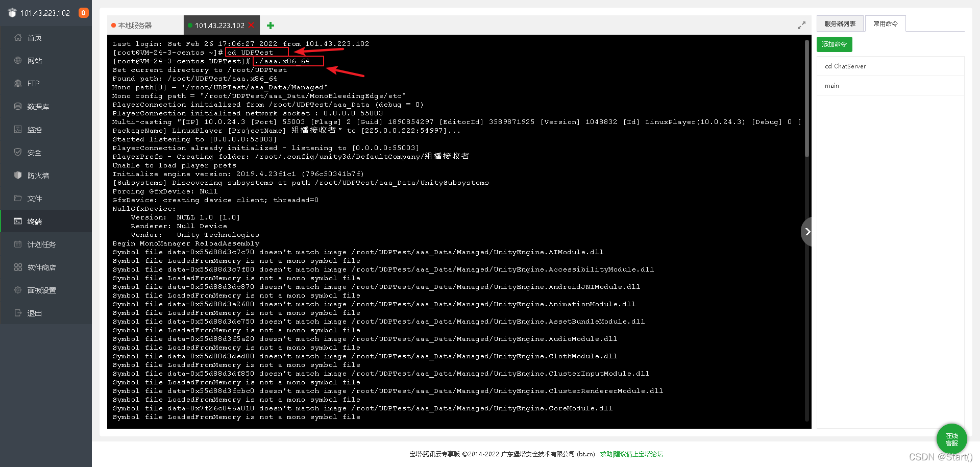
Task: Click the FTP globe icon in sidebar
Action: coord(18,83)
